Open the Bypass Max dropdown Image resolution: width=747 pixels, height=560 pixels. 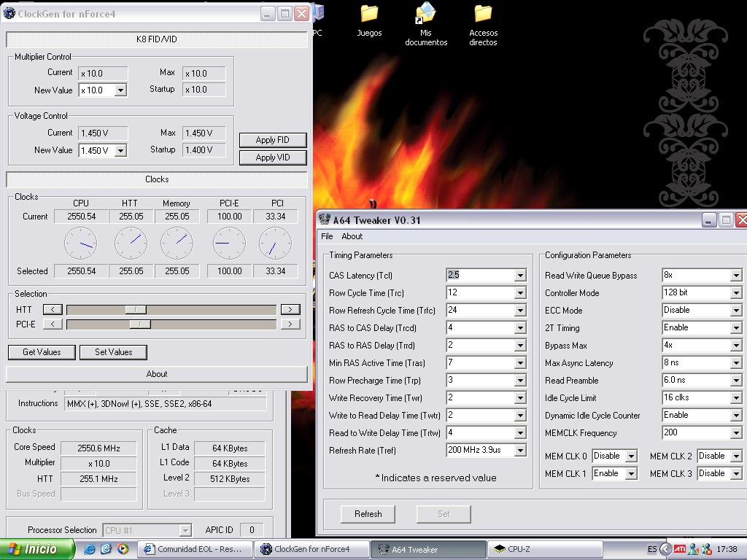tap(736, 345)
